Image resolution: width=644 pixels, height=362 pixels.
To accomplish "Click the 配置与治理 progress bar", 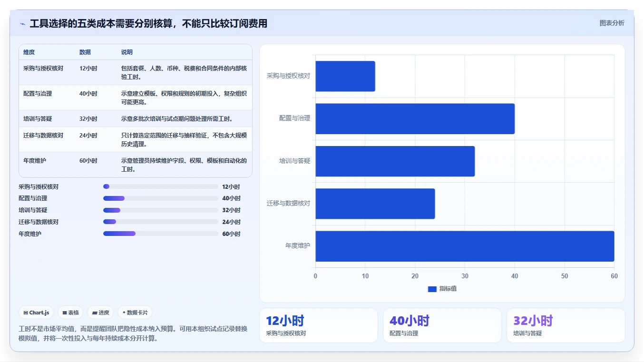I will click(x=161, y=198).
